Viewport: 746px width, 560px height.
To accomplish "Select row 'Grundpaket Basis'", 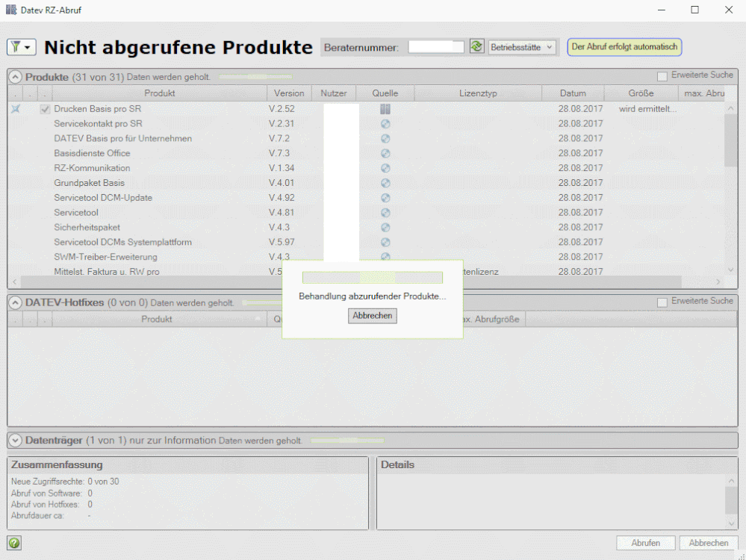I will pos(367,183).
